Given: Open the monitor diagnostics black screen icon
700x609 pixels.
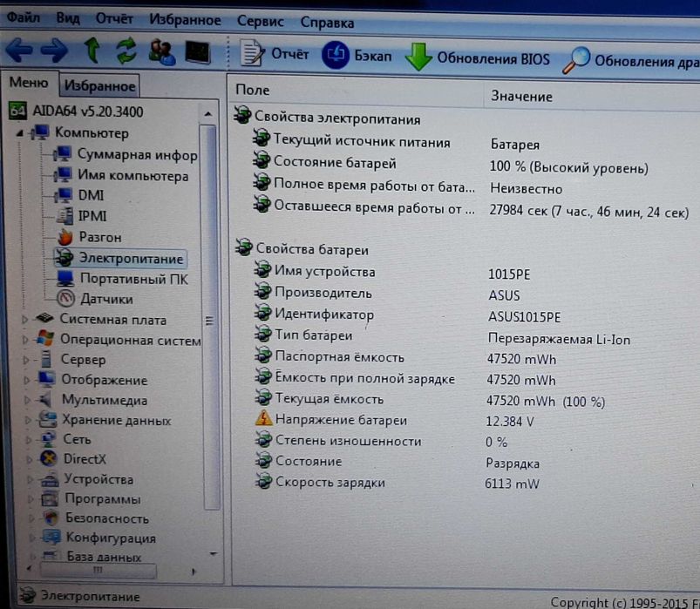Looking at the screenshot, I should coord(198,52).
